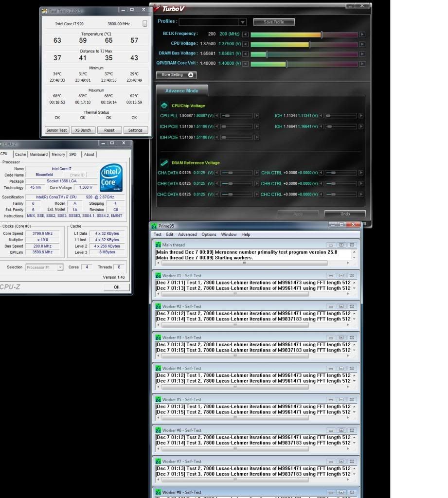Switch to Memory tab in CPU-Z
Screen dimensions: 448x498
coord(58,154)
